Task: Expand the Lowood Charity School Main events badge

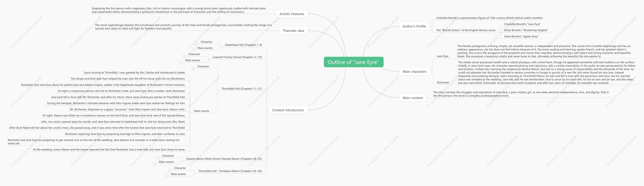Action: 181,62
